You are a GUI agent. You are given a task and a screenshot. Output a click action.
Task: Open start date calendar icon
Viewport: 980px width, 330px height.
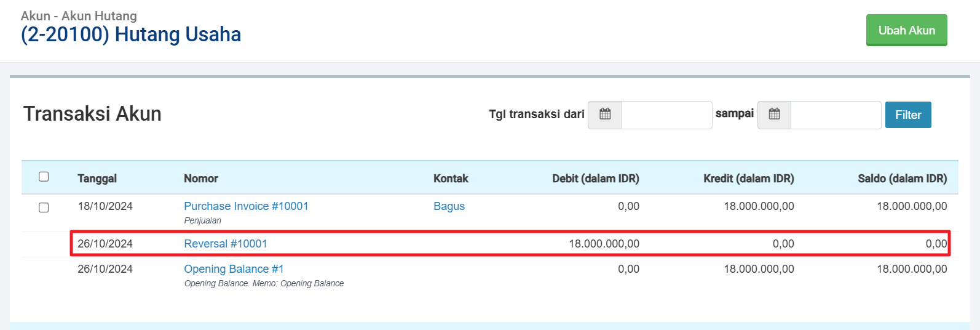coord(605,115)
